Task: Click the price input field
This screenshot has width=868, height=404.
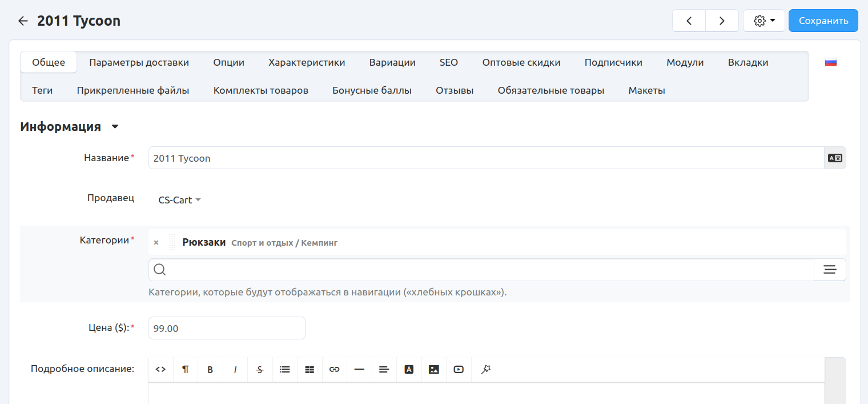Action: pyautogui.click(x=227, y=328)
